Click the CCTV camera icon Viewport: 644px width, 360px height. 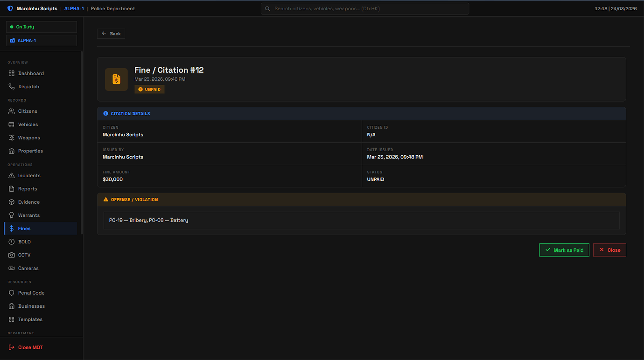(12, 255)
